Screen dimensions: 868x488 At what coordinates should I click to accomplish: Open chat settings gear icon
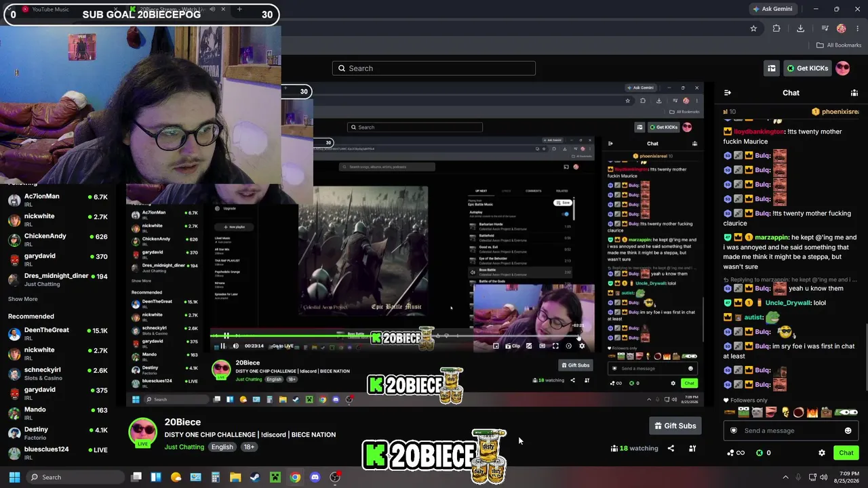point(822,453)
